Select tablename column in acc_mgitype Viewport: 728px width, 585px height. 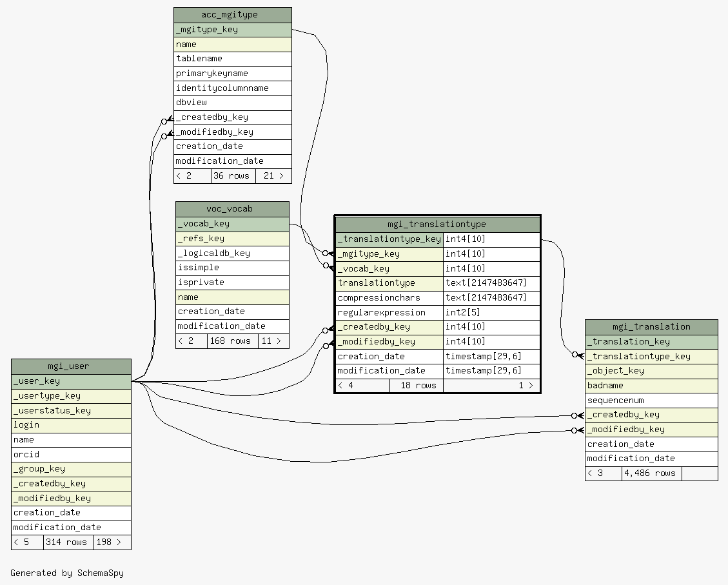pos(233,59)
